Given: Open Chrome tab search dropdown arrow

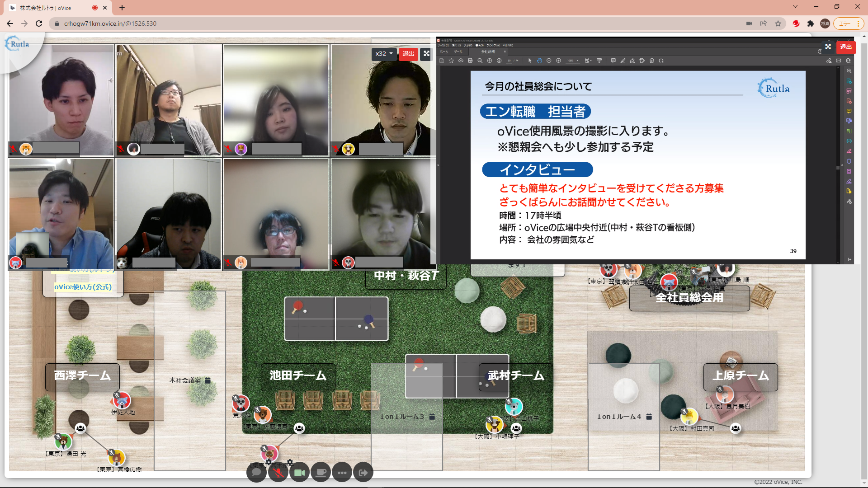Looking at the screenshot, I should (795, 7).
